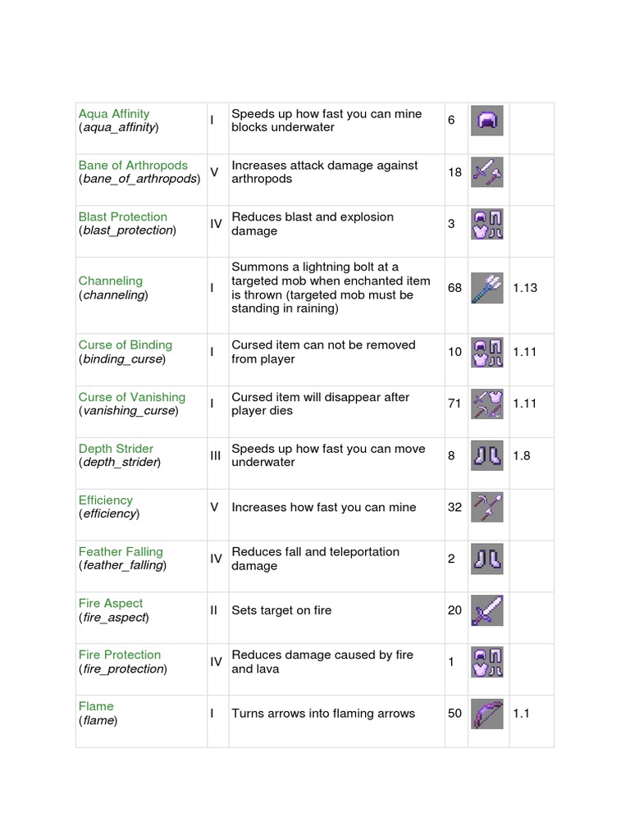Click the Efficiency pickaxe tools icon
The height and width of the screenshot is (840, 630).
click(487, 508)
